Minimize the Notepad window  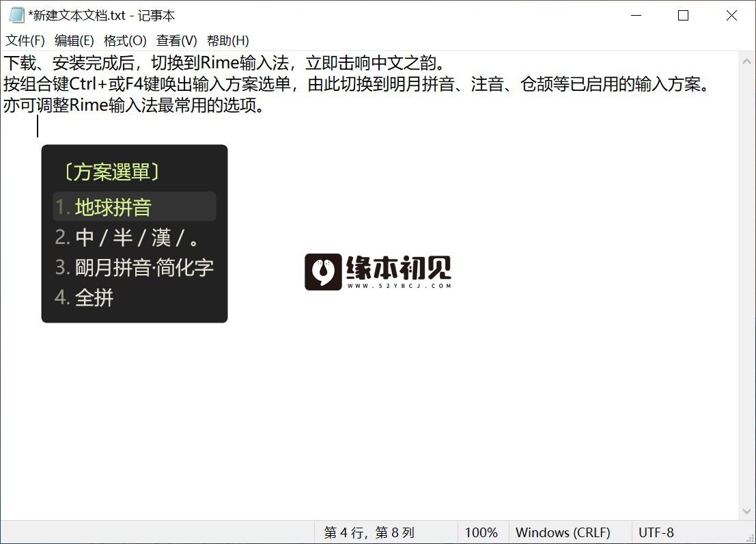(x=636, y=16)
